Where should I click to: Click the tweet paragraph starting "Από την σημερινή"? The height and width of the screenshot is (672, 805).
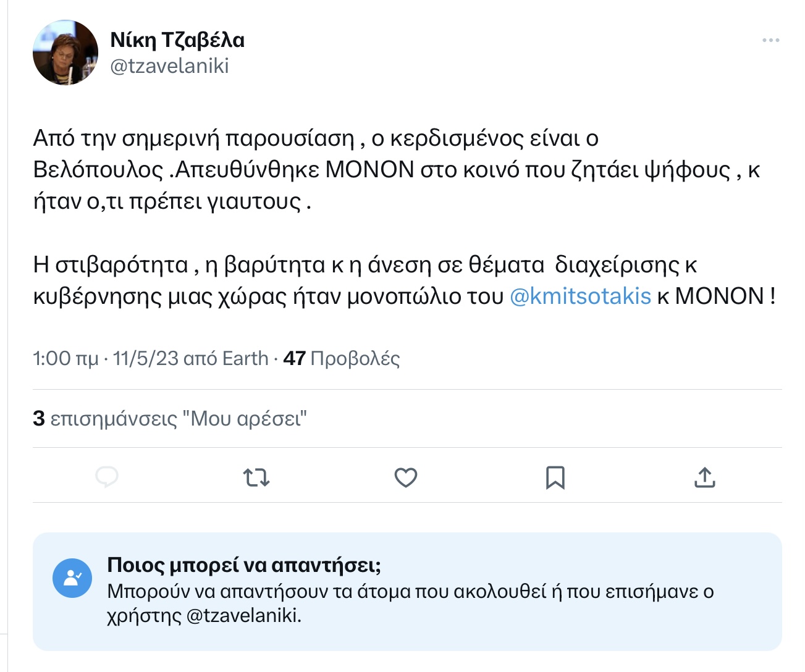[395, 170]
